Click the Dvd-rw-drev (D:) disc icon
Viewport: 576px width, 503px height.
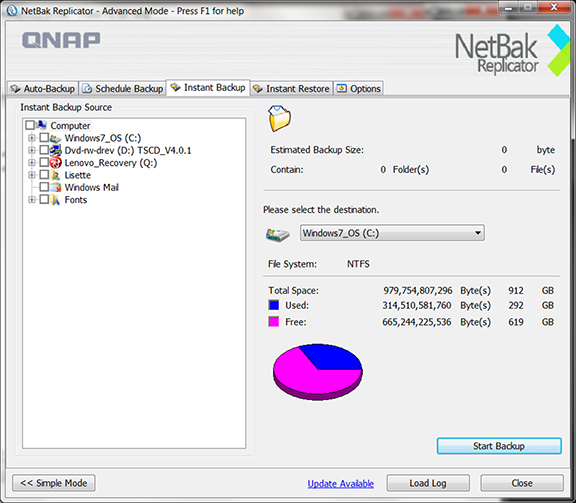(55, 150)
